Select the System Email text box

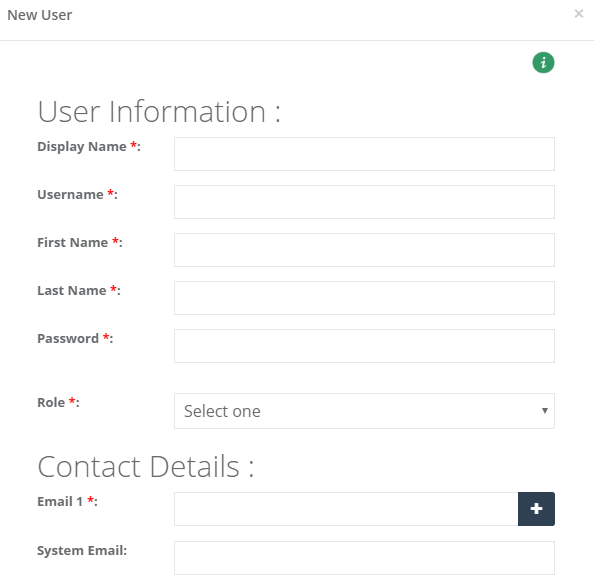click(364, 558)
